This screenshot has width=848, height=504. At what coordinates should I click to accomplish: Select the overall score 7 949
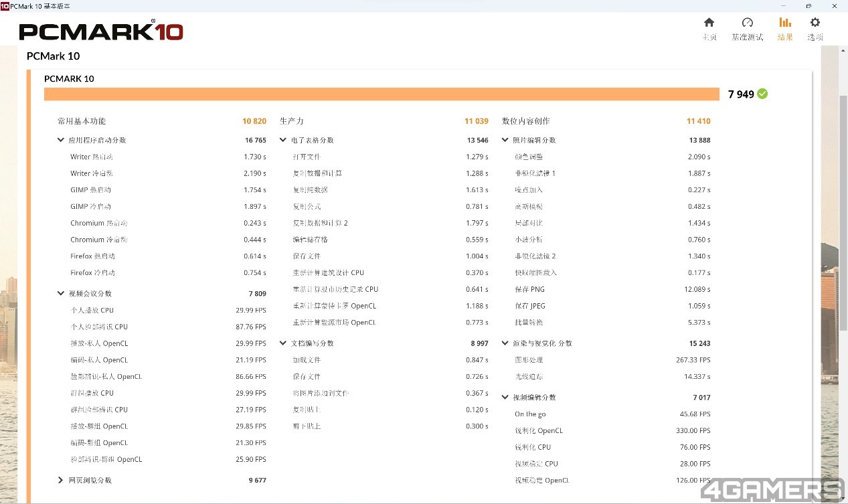pyautogui.click(x=741, y=94)
